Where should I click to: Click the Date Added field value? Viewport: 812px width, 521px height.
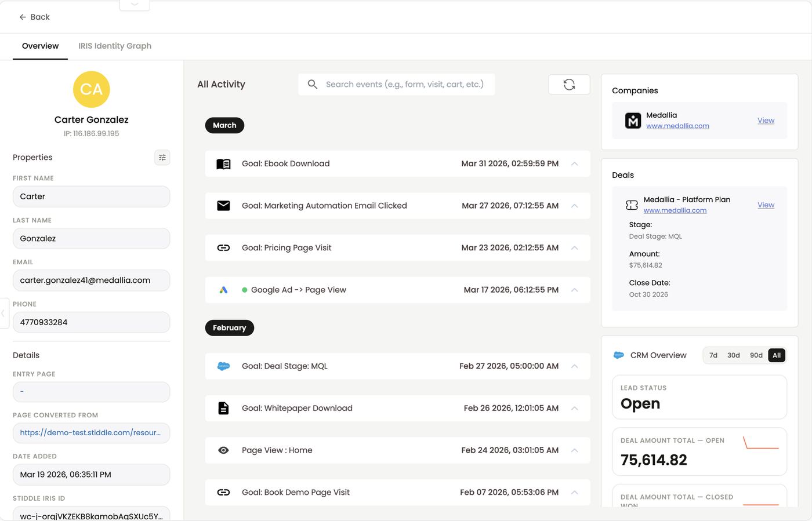click(91, 475)
